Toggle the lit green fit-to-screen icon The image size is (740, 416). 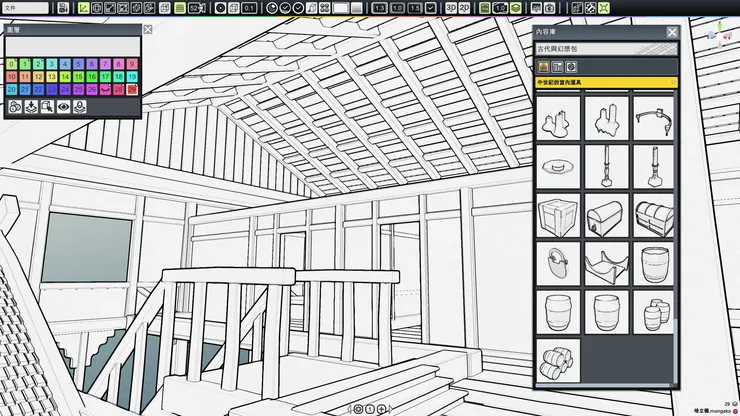click(604, 8)
